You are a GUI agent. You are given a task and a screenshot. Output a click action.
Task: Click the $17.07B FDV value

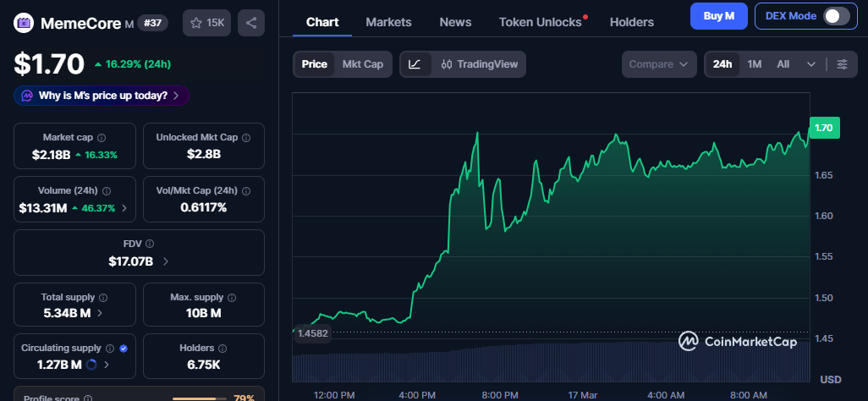tap(130, 261)
